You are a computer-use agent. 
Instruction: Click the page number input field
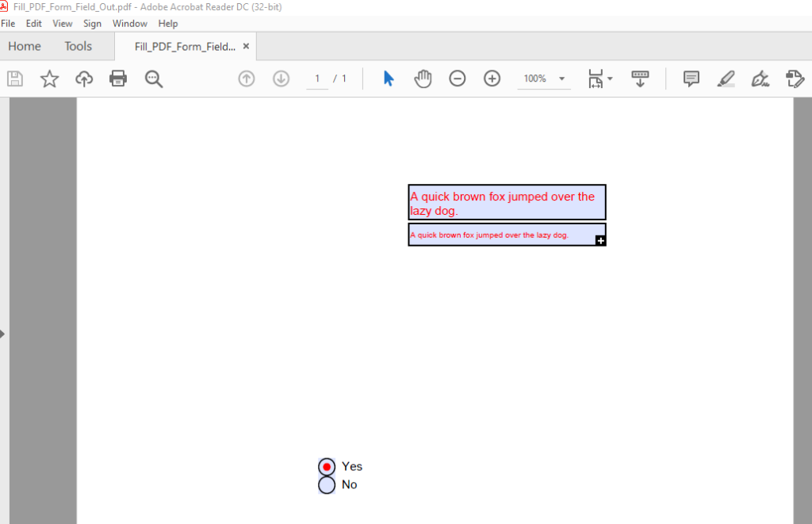(x=317, y=78)
